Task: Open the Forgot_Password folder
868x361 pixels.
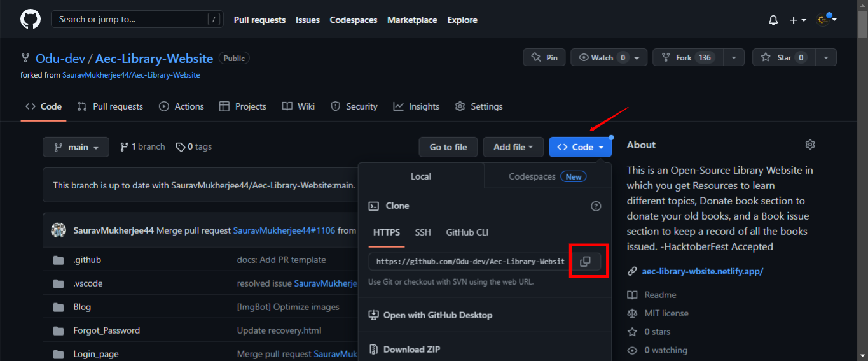Action: pyautogui.click(x=106, y=330)
